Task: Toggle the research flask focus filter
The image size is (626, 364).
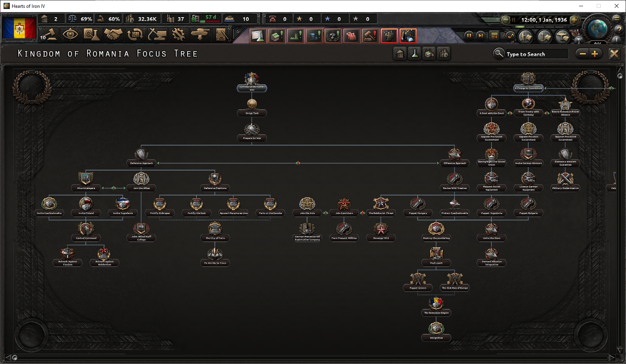Action: (415, 54)
